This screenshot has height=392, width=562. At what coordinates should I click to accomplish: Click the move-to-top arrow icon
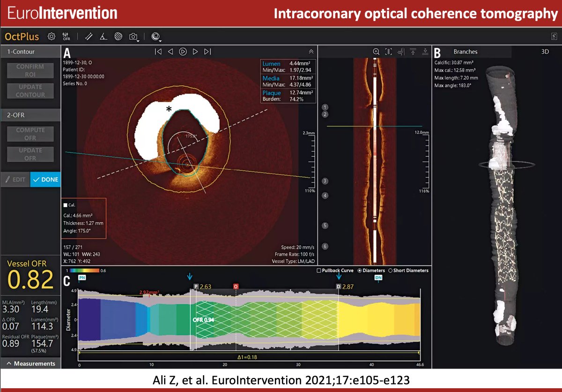point(413,51)
